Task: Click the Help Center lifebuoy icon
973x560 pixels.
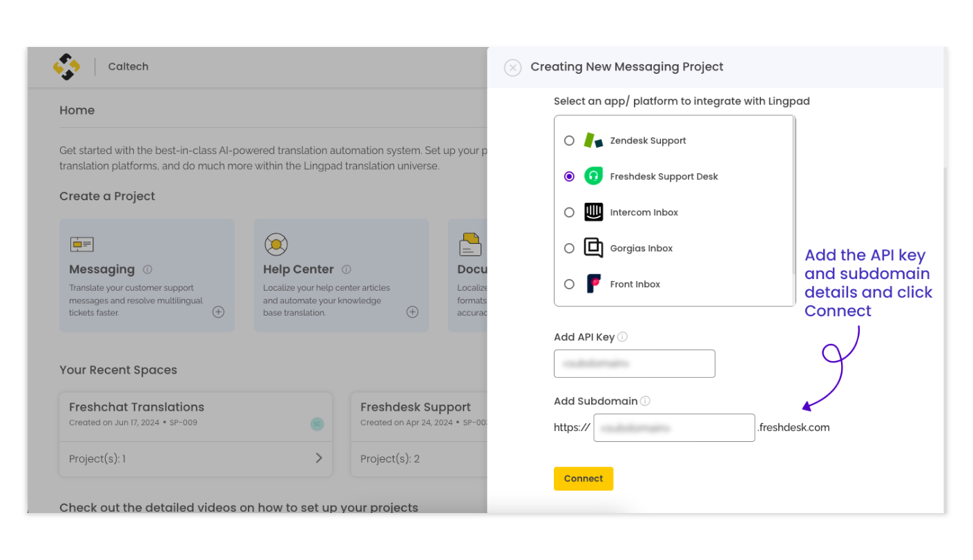Action: pyautogui.click(x=276, y=244)
